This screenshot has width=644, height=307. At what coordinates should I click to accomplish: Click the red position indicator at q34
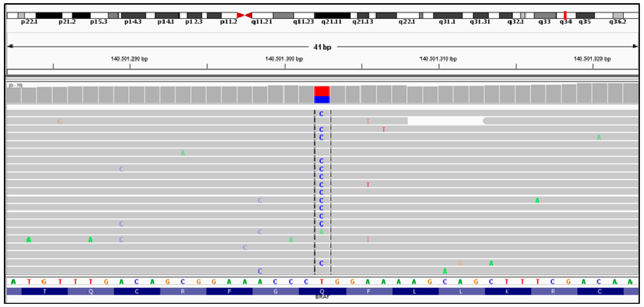[565, 15]
